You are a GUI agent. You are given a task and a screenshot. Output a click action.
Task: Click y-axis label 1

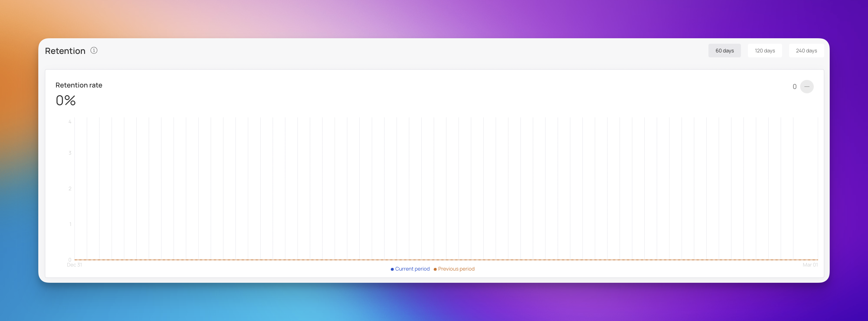[70, 224]
